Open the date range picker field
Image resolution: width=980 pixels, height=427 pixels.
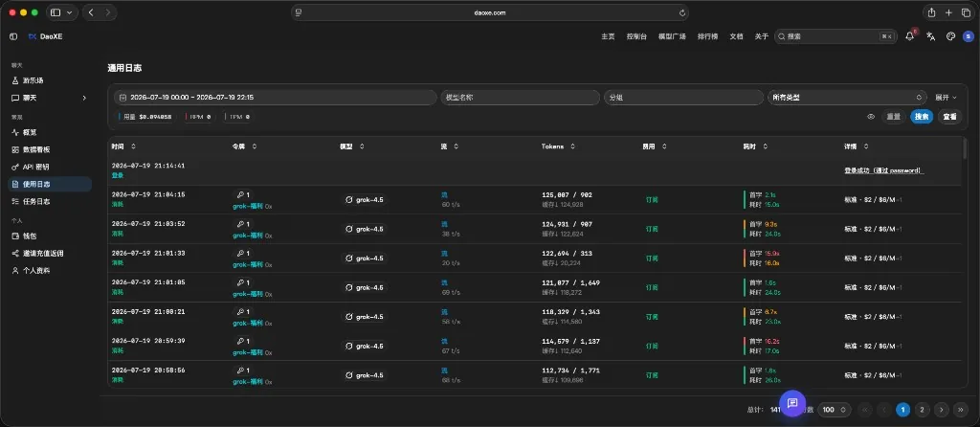point(275,98)
